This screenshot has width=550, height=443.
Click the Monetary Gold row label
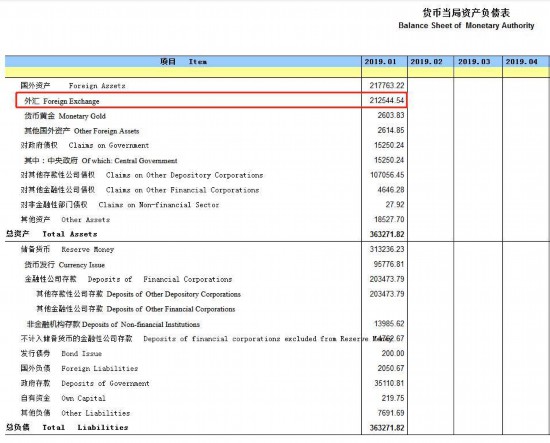pos(65,116)
